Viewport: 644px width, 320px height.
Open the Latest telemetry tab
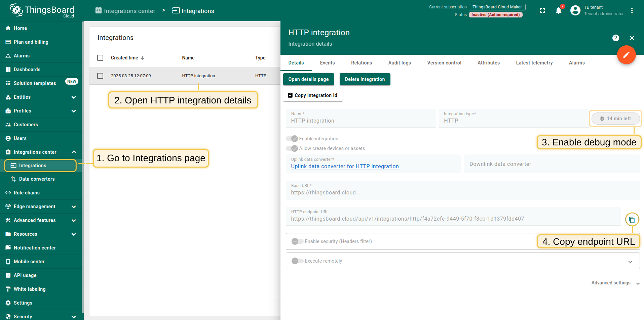[x=534, y=63]
